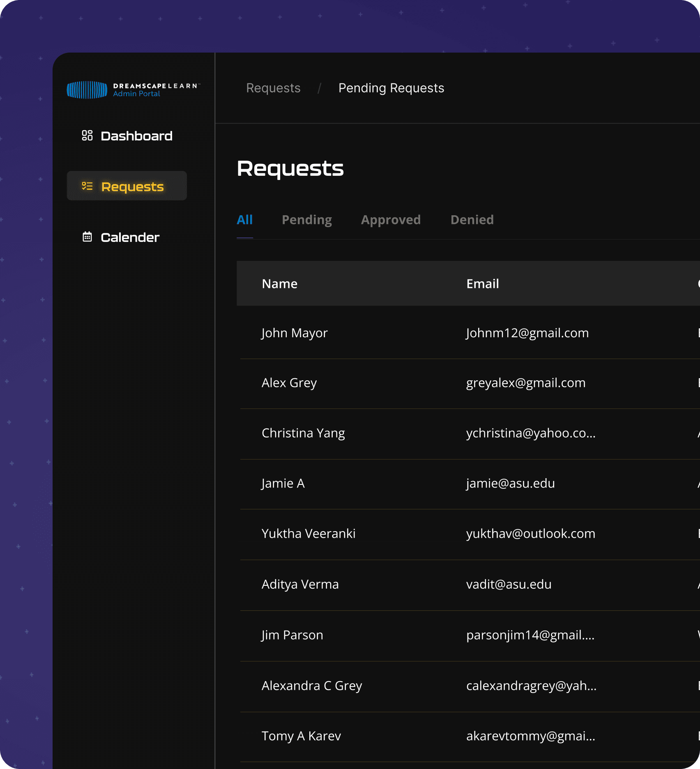Screen dimensions: 700x769
Task: Open the Dashboard menu item
Action: 127,136
